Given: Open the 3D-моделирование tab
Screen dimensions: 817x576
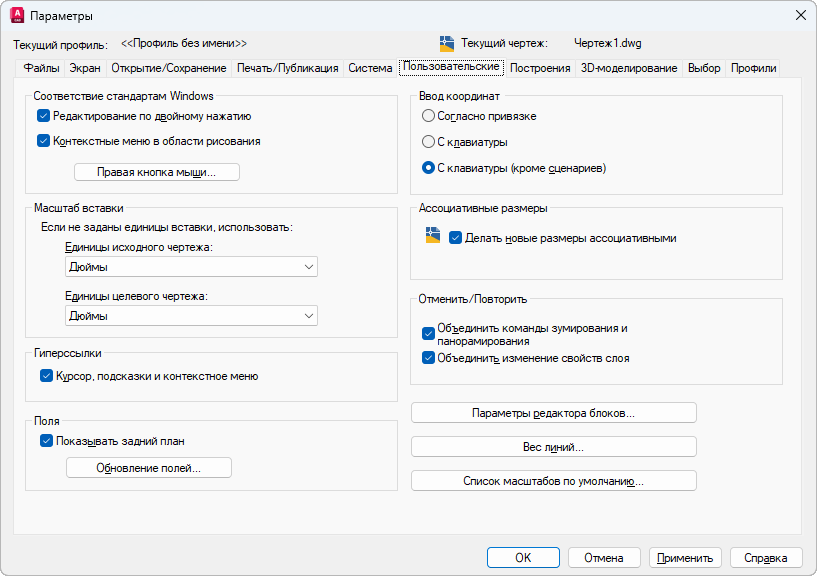Looking at the screenshot, I should [629, 68].
